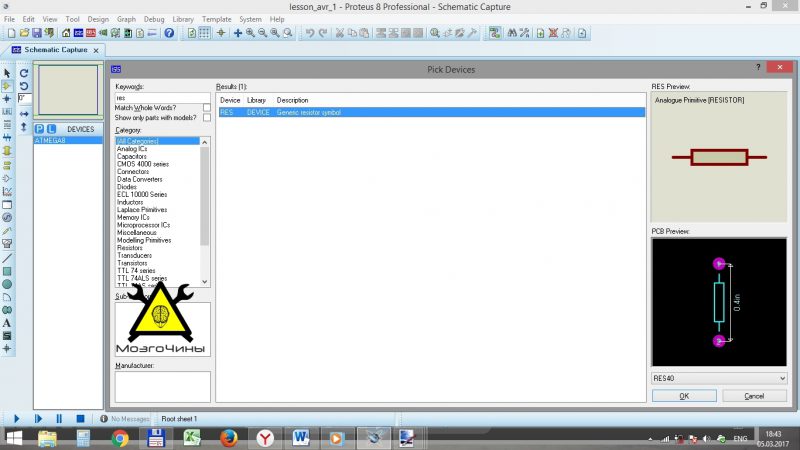Click the Pick Devices help question mark
The height and width of the screenshot is (450, 800).
coord(758,67)
